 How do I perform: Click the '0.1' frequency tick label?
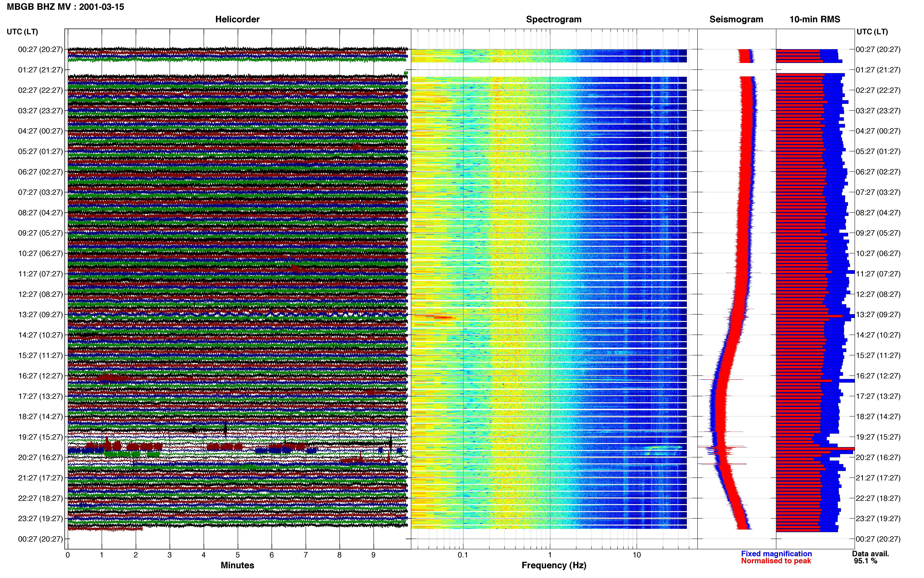463,555
